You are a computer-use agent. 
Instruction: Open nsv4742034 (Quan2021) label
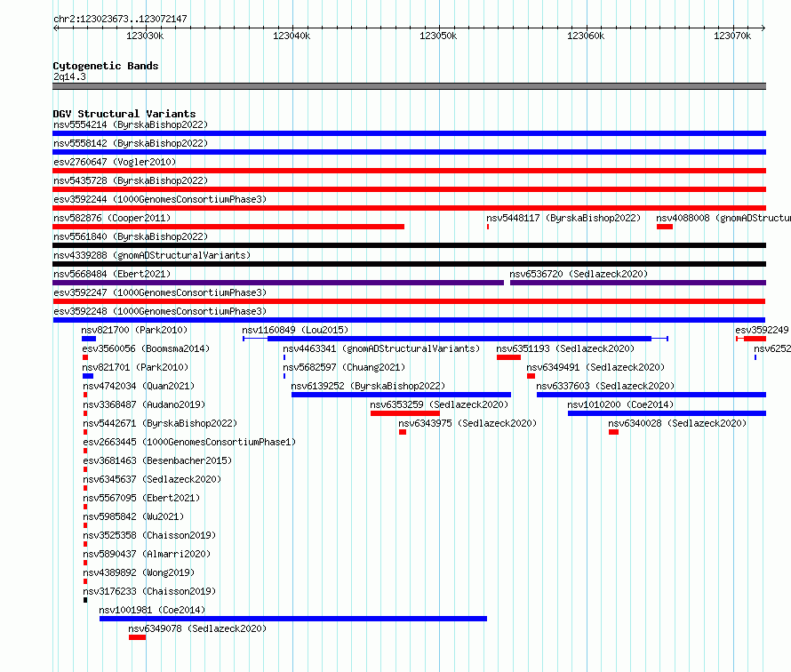pos(139,386)
